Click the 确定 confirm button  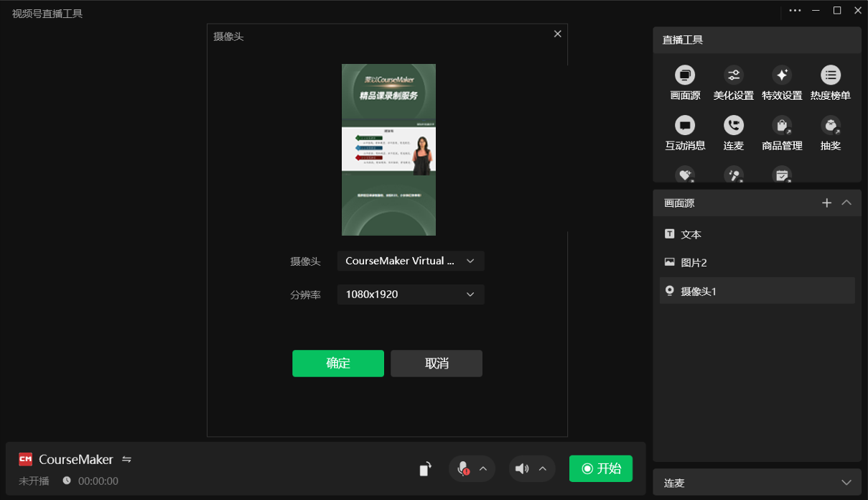(338, 364)
